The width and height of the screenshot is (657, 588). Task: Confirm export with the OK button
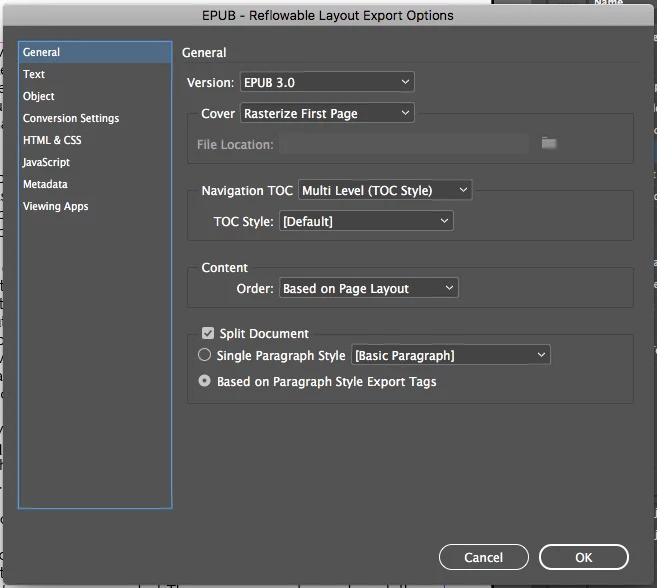(x=584, y=557)
